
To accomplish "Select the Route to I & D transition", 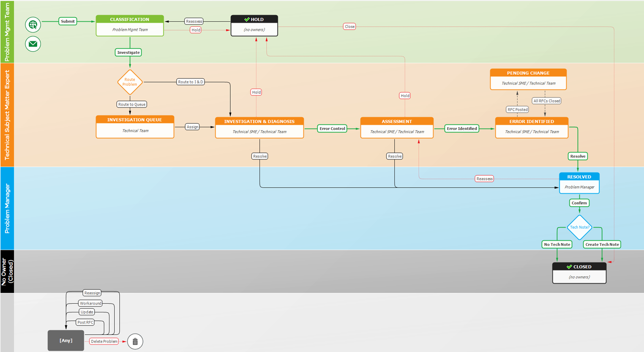I will click(190, 82).
